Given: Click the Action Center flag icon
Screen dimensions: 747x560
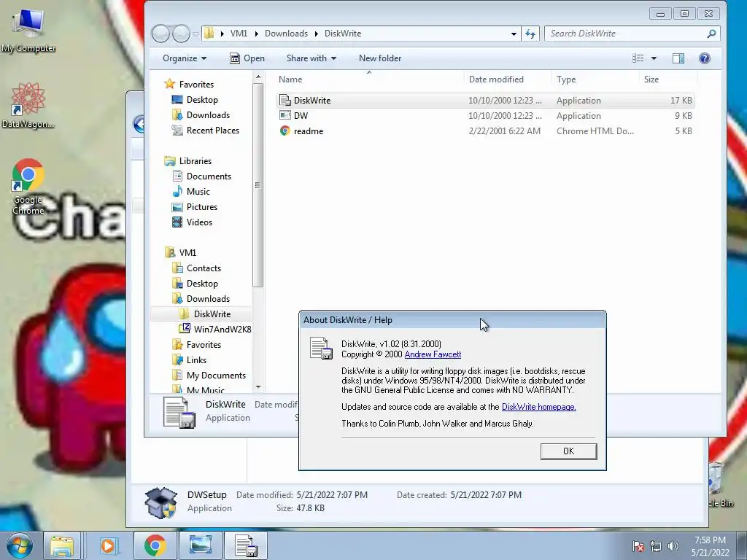Looking at the screenshot, I should [x=638, y=546].
